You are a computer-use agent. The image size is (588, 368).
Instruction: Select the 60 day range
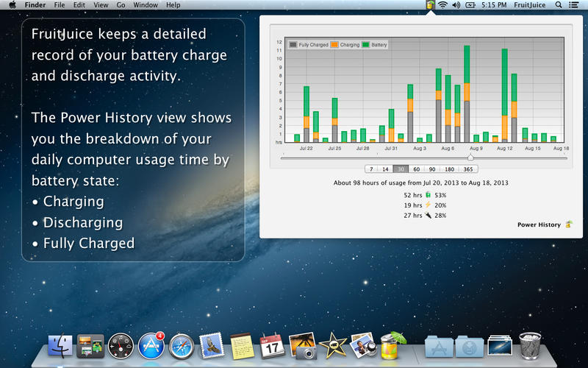[x=416, y=169]
